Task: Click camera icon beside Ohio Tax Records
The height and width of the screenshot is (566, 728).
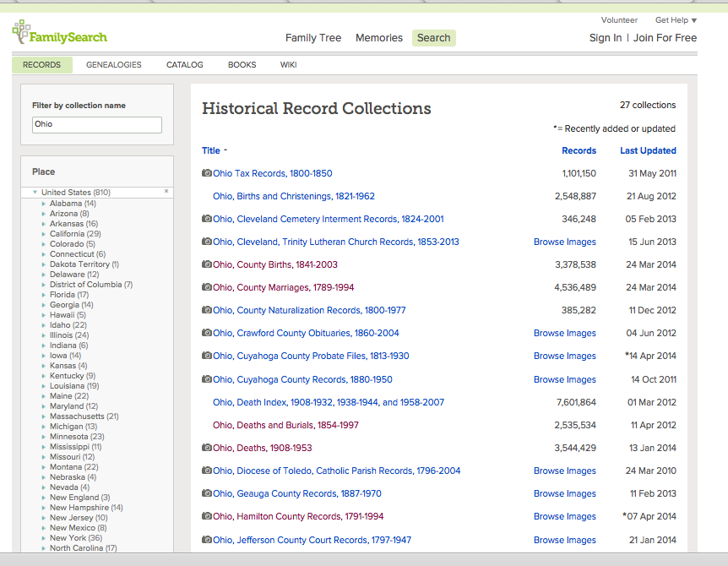Action: [x=207, y=173]
